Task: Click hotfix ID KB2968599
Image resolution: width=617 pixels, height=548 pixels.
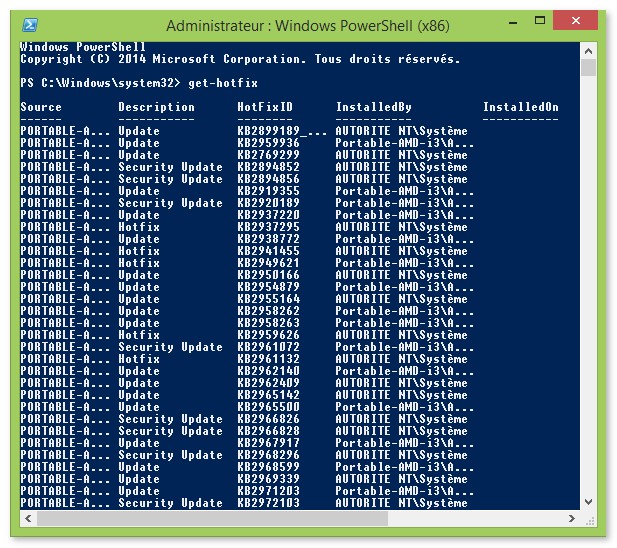Action: 268,467
